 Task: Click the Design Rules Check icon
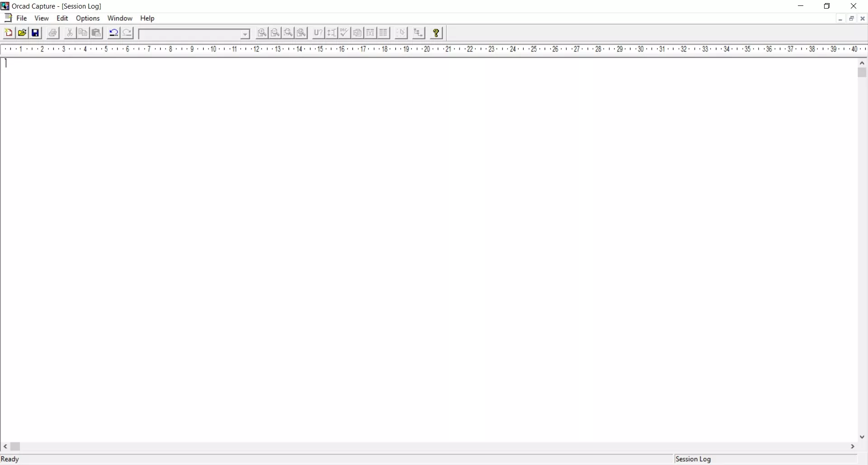point(345,33)
